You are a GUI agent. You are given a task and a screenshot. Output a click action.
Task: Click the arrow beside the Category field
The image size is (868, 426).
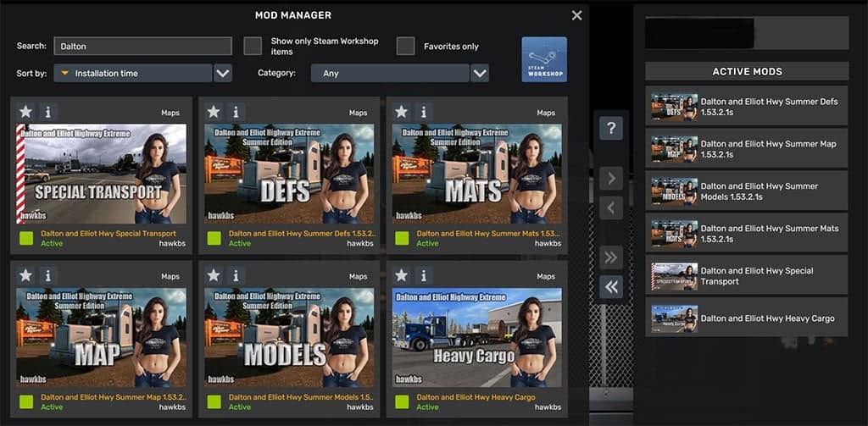tap(480, 74)
